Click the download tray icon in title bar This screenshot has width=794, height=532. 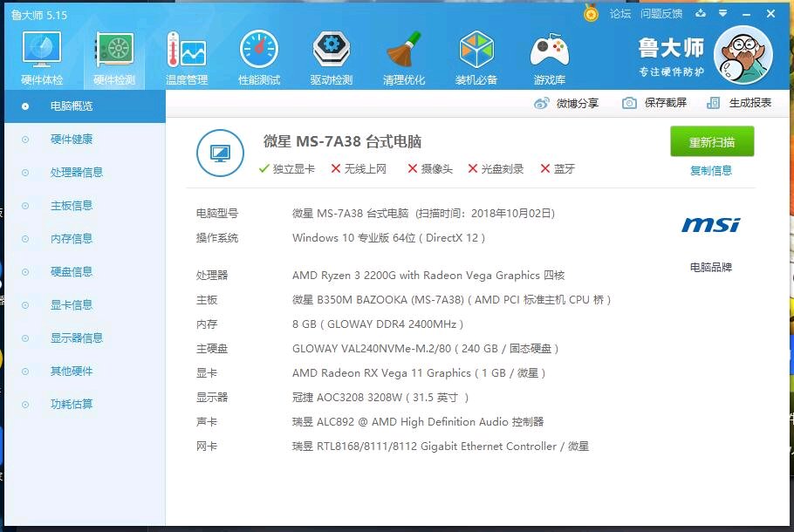pyautogui.click(x=701, y=13)
